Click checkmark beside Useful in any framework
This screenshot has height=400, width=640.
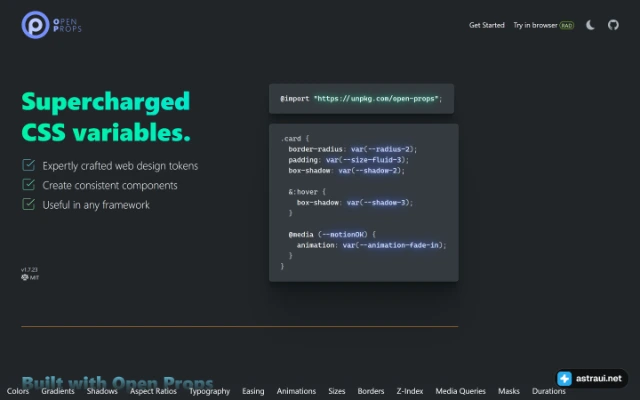[28, 204]
